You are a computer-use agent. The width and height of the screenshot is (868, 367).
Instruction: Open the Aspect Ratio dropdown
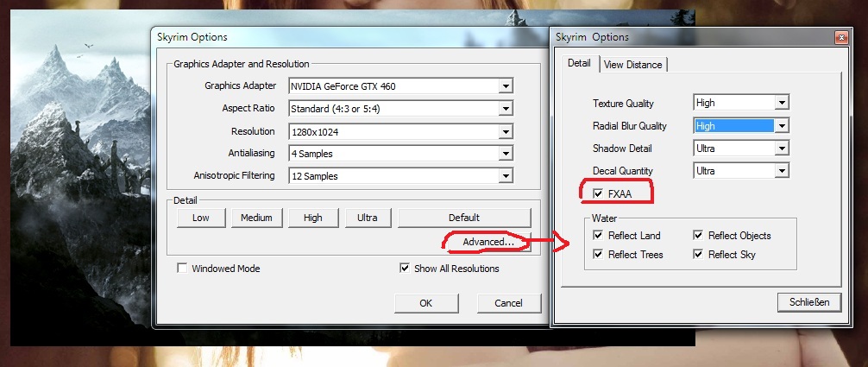coord(401,109)
